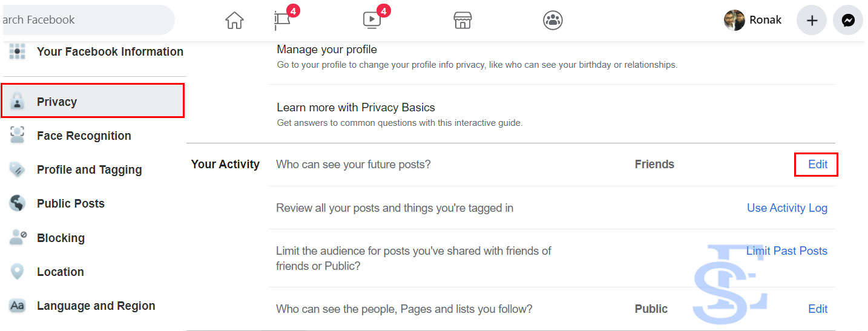Open the Pages flag icon

click(282, 21)
